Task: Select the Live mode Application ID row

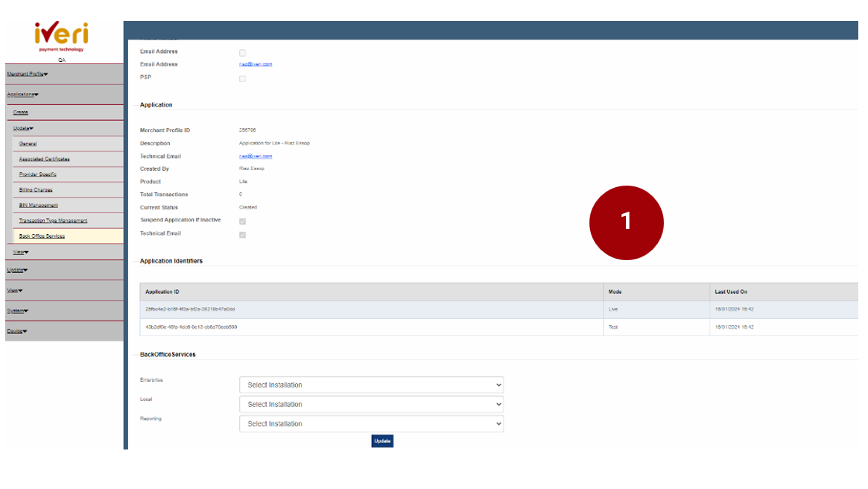Action: [371, 309]
